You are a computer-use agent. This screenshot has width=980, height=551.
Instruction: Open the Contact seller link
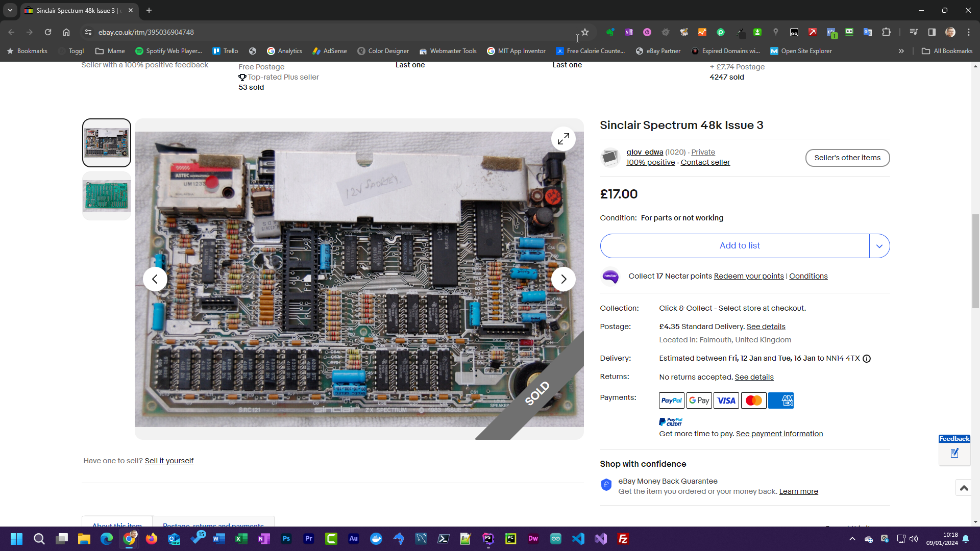[705, 162]
